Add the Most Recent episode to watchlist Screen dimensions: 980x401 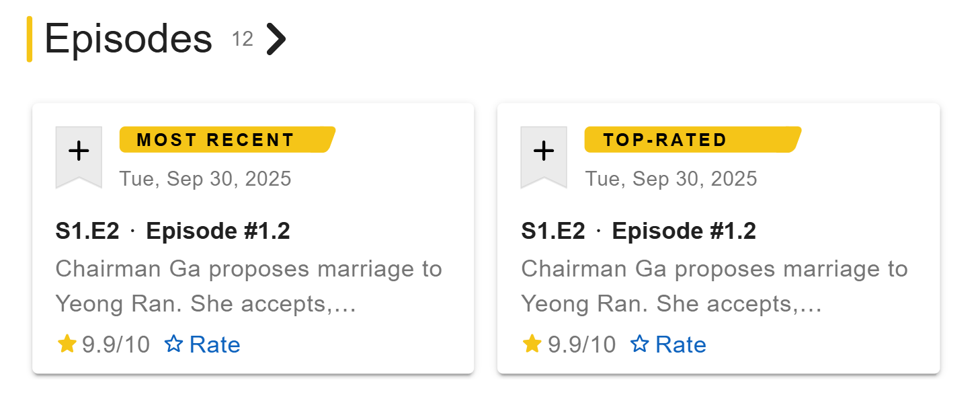click(79, 152)
